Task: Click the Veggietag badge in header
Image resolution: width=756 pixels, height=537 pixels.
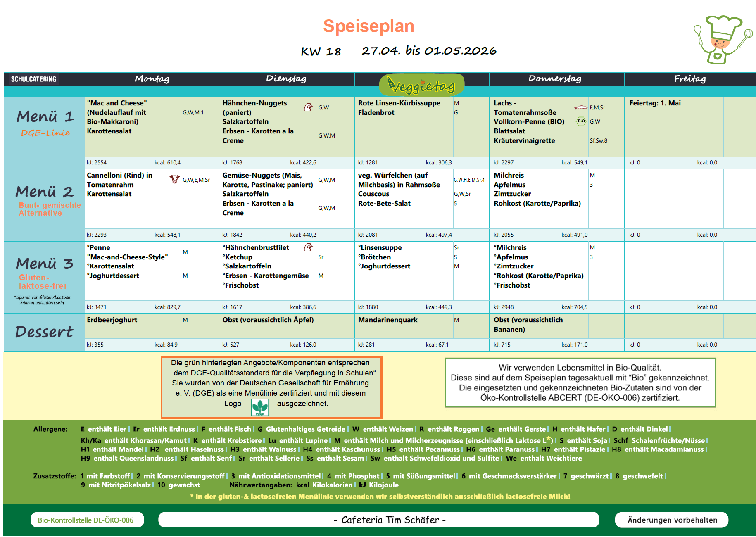Action: 421,85
